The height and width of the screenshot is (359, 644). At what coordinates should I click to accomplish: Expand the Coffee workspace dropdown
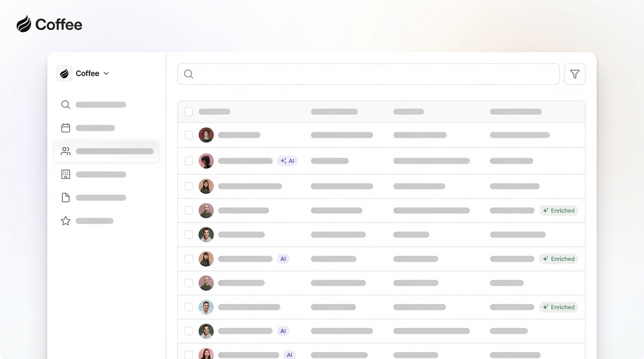click(106, 73)
